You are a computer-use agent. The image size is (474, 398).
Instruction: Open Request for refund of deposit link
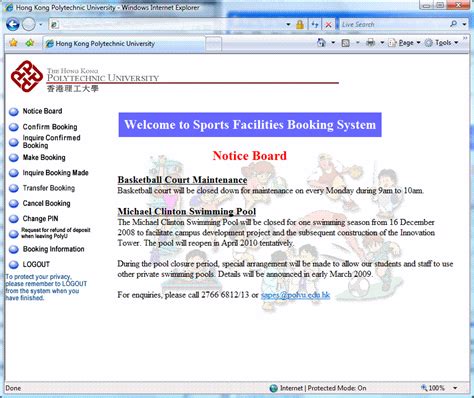click(x=56, y=233)
